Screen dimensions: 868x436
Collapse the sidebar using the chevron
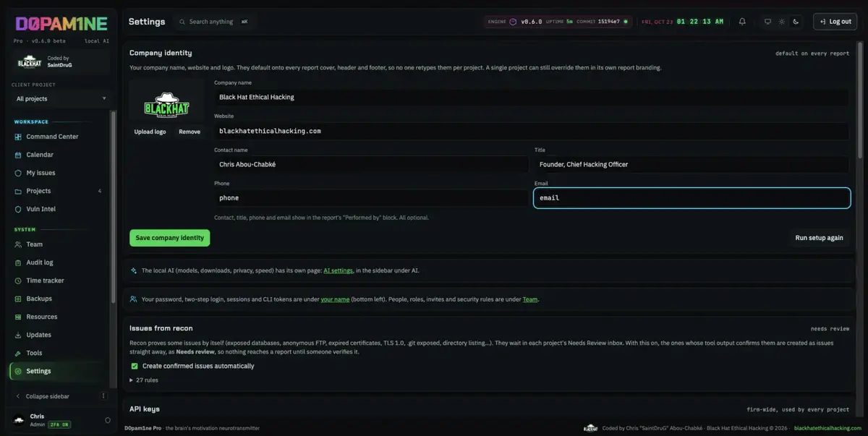[18, 396]
